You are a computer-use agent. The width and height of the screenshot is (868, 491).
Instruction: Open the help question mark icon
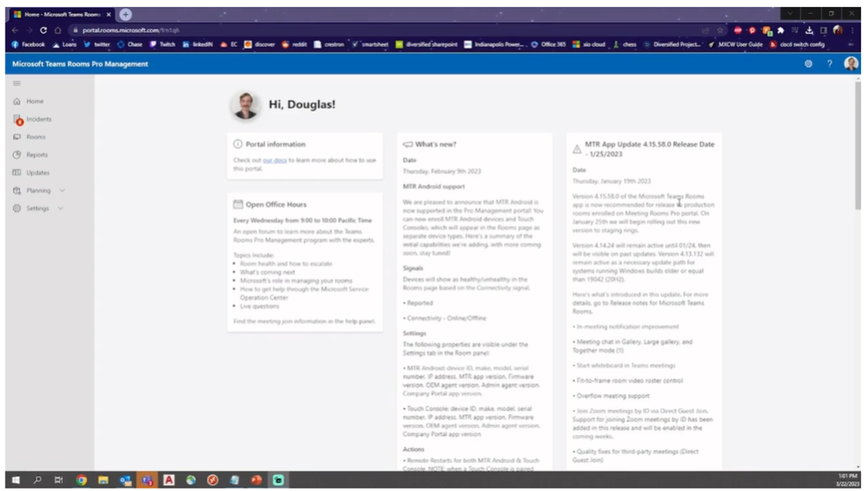pyautogui.click(x=829, y=64)
